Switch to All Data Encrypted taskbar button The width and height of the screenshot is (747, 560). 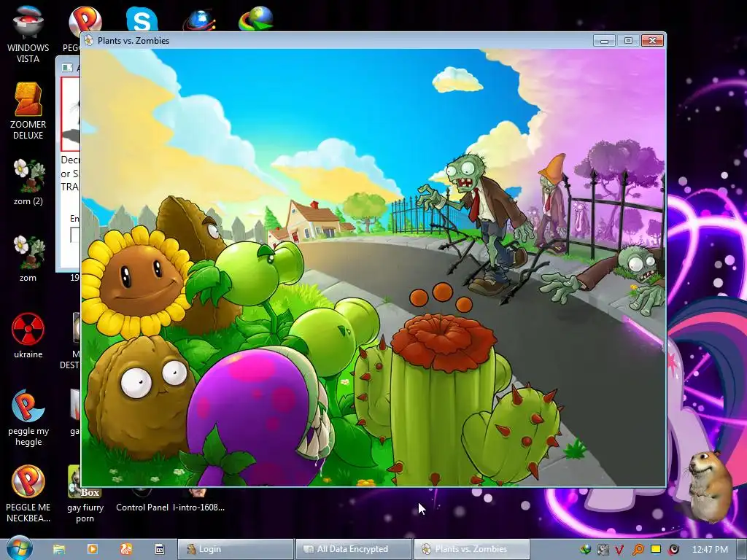[x=353, y=549]
